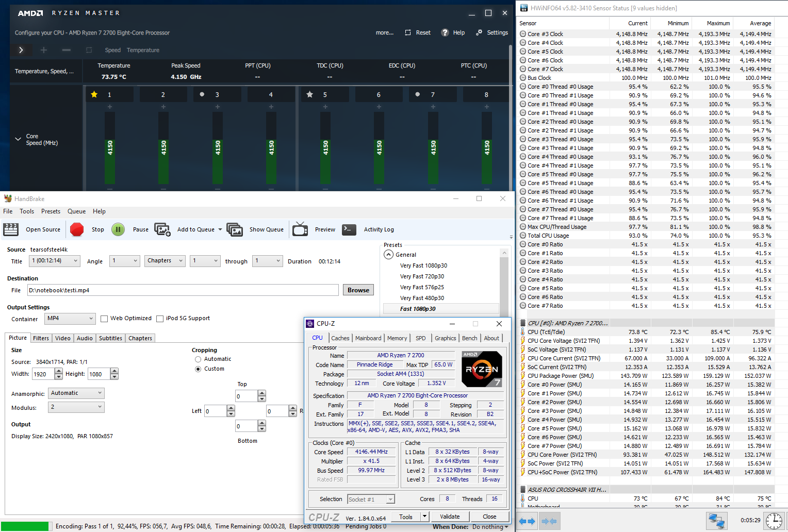
Task: Click the dot marker on core 7
Action: pyautogui.click(x=418, y=94)
